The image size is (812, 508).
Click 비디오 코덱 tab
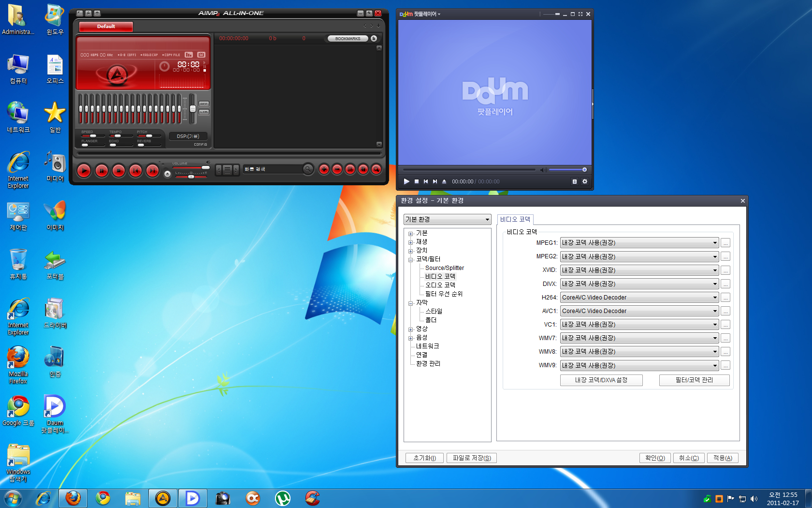515,219
